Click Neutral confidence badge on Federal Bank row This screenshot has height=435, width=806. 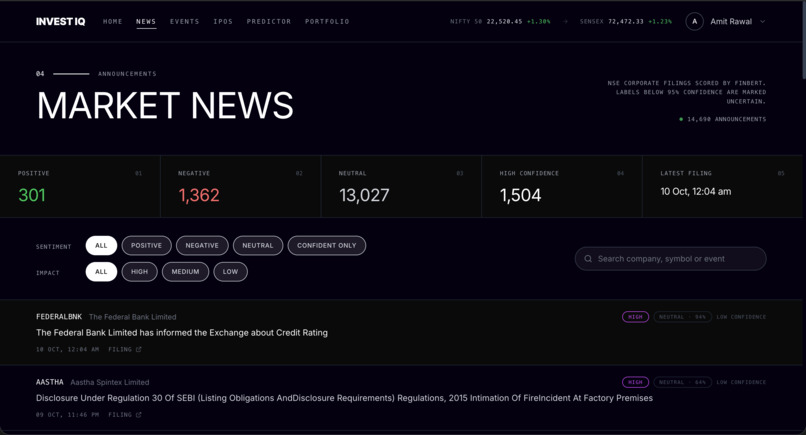coord(683,317)
